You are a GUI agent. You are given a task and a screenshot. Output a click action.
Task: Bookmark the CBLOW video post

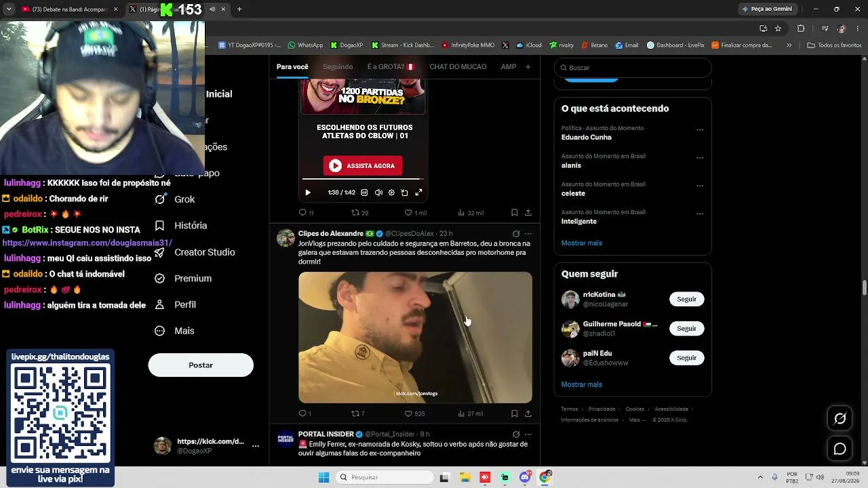515,213
